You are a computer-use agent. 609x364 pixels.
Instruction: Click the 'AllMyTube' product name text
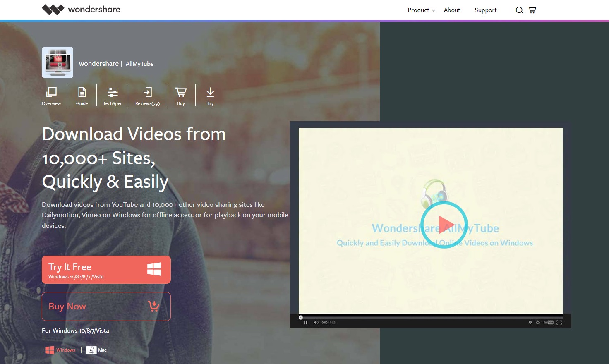tap(139, 64)
